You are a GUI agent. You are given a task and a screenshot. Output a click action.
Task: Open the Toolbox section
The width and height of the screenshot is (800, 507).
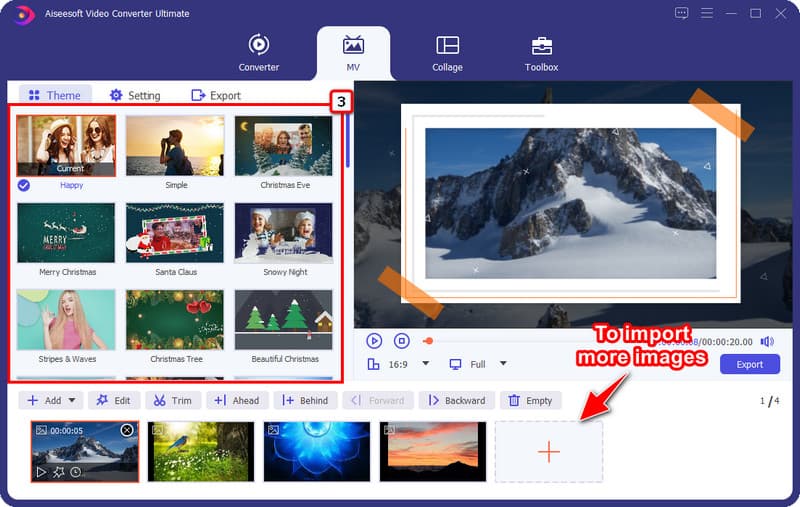[541, 54]
